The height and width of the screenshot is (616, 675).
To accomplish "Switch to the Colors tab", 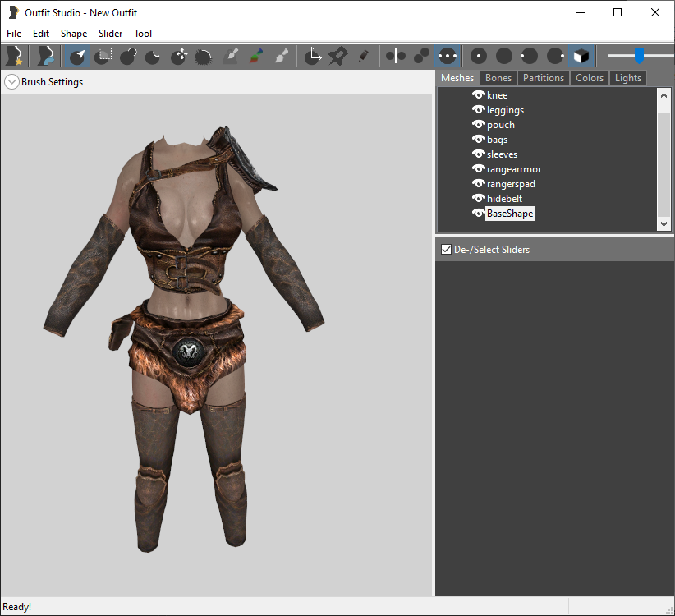I will [590, 78].
